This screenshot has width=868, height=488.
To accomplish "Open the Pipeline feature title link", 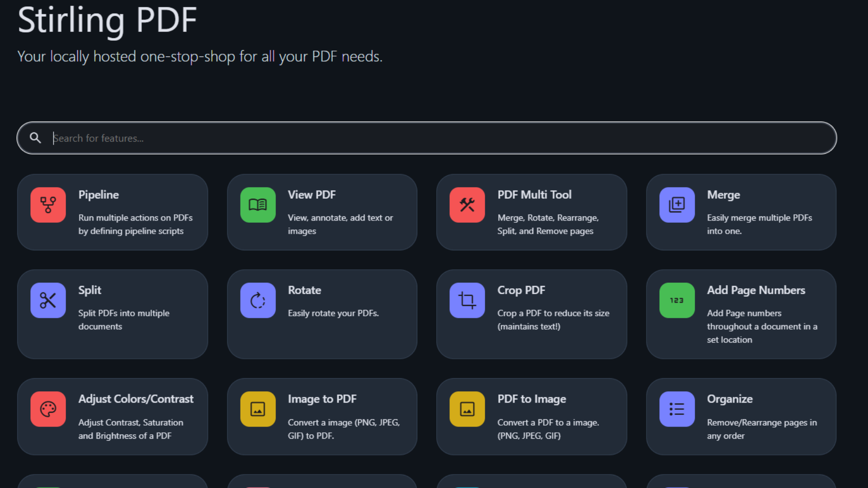I will pos(99,195).
